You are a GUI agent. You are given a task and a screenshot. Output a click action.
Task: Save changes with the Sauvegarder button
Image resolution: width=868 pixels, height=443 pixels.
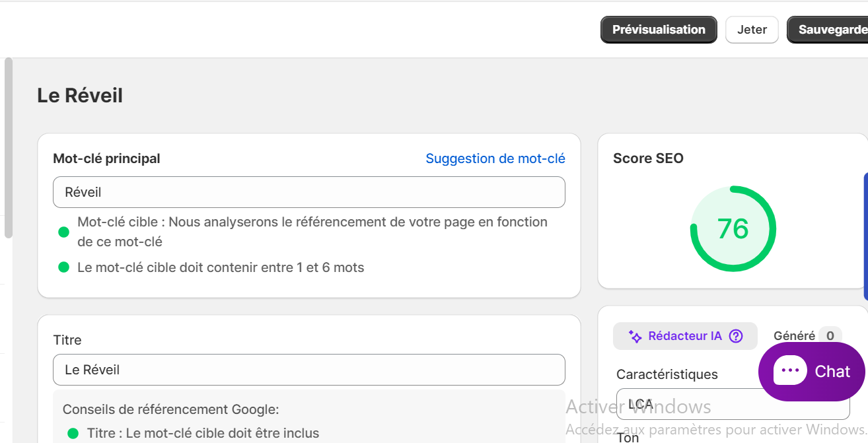(x=828, y=30)
